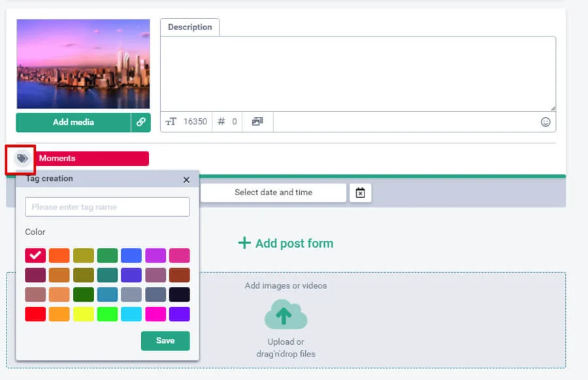Click the hashtag counter icon
This screenshot has height=380, width=588.
point(221,121)
